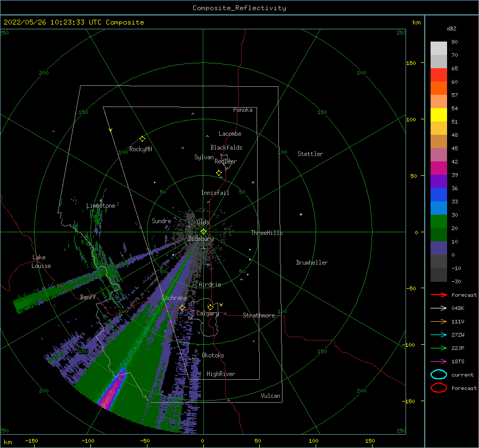Viewport: 479px width, 448px height.
Task: Click the red forecast ellipse legend icon
Action: tap(439, 388)
